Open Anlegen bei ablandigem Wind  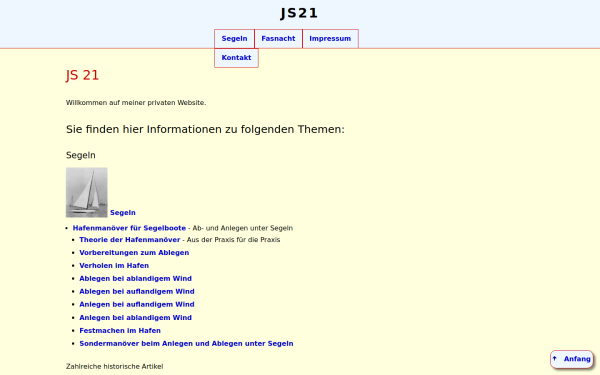pyautogui.click(x=135, y=318)
